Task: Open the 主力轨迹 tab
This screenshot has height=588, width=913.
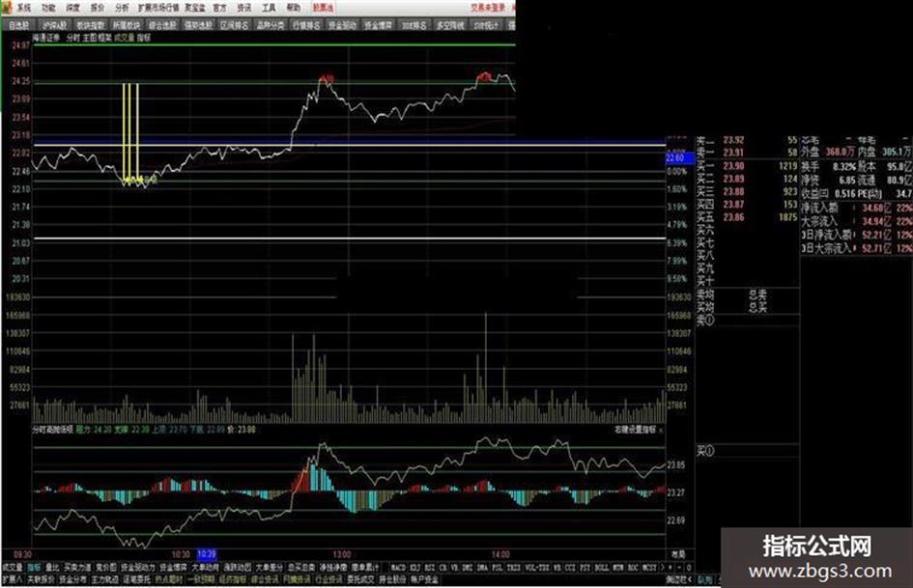Action: 104,580
